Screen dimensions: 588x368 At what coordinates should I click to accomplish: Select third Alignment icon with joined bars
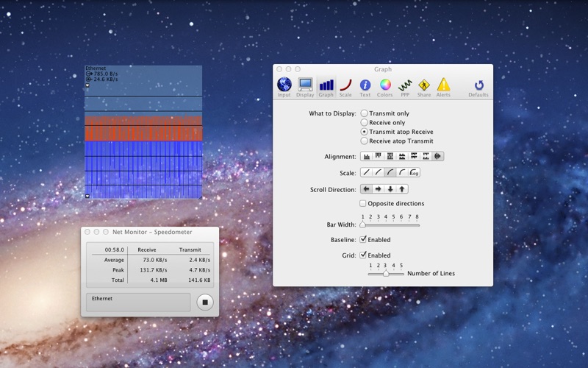click(390, 156)
